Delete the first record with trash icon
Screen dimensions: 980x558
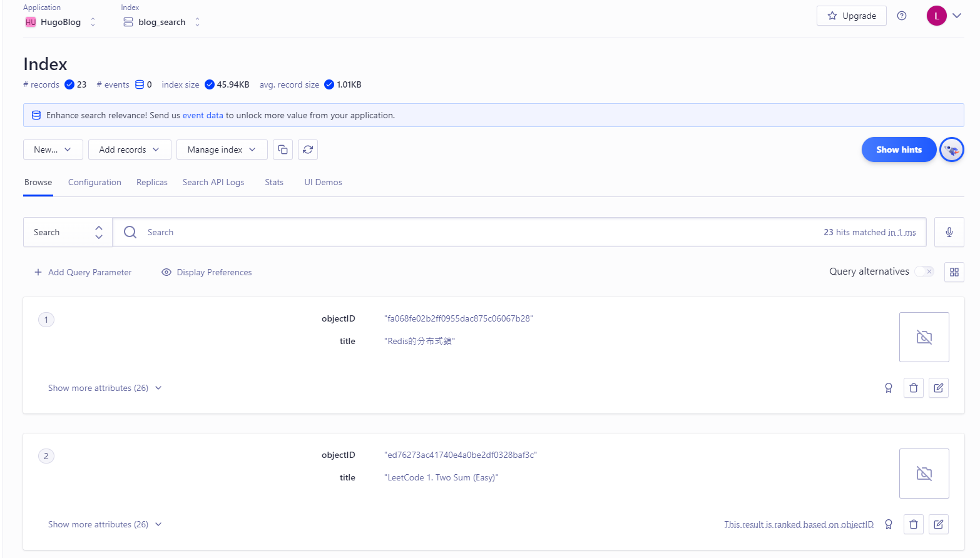tap(913, 388)
